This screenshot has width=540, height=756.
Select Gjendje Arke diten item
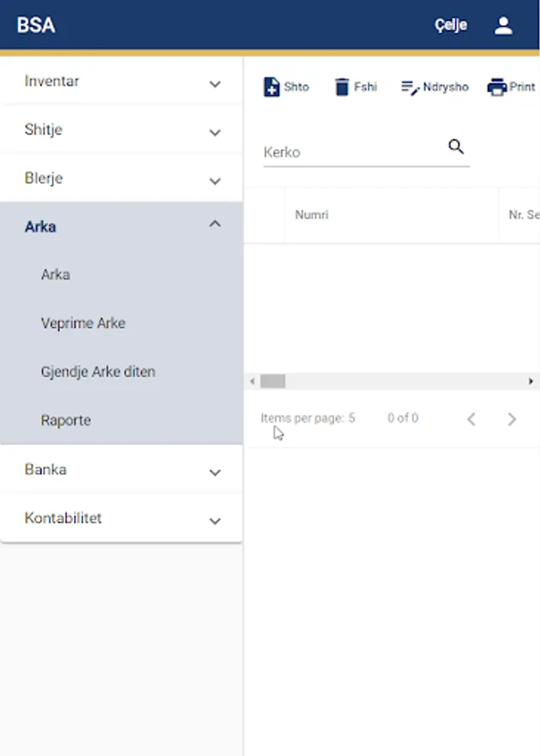tap(98, 372)
